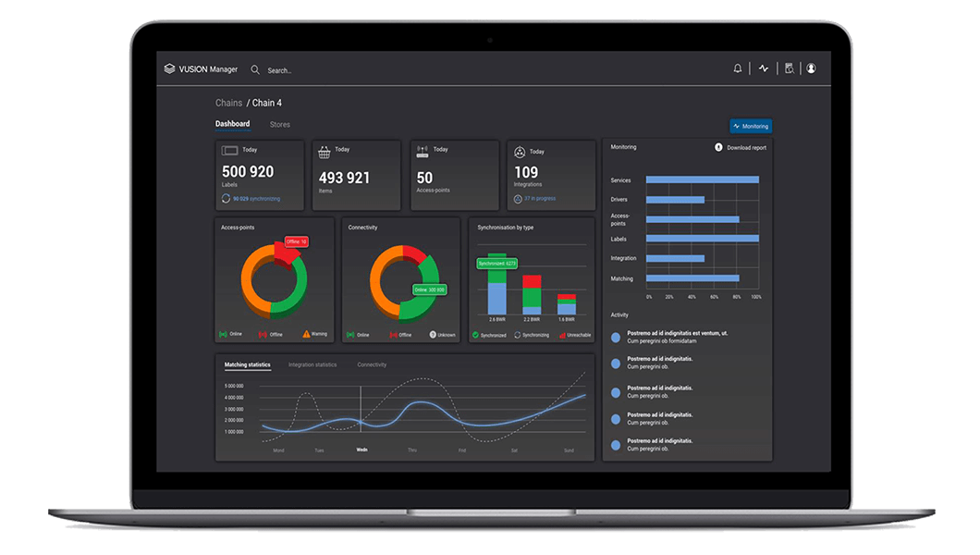Click the Items basket icon
980x555 pixels.
click(x=324, y=151)
